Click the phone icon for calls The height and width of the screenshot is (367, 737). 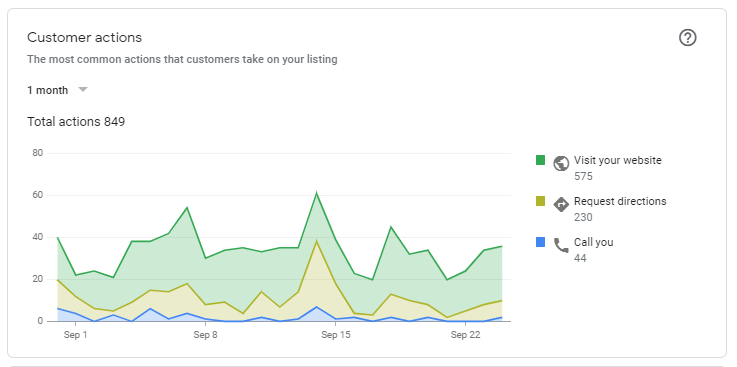pyautogui.click(x=561, y=245)
